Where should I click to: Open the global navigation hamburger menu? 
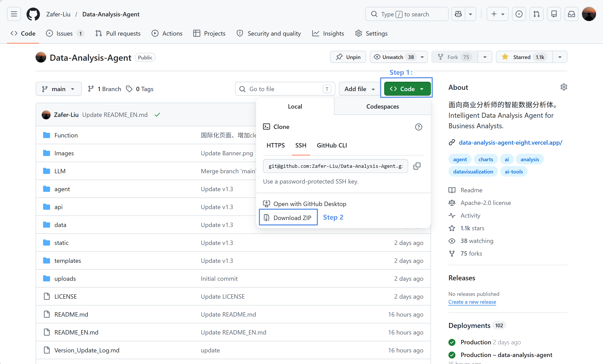click(14, 14)
